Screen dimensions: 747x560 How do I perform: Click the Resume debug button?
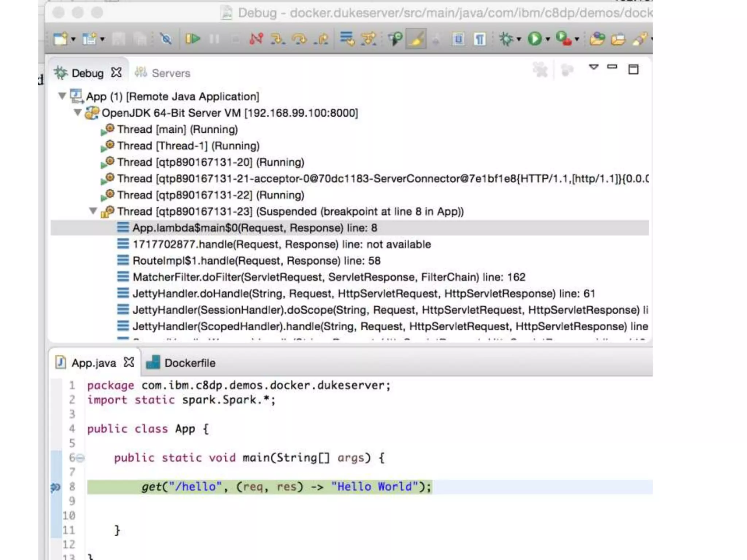pos(193,39)
